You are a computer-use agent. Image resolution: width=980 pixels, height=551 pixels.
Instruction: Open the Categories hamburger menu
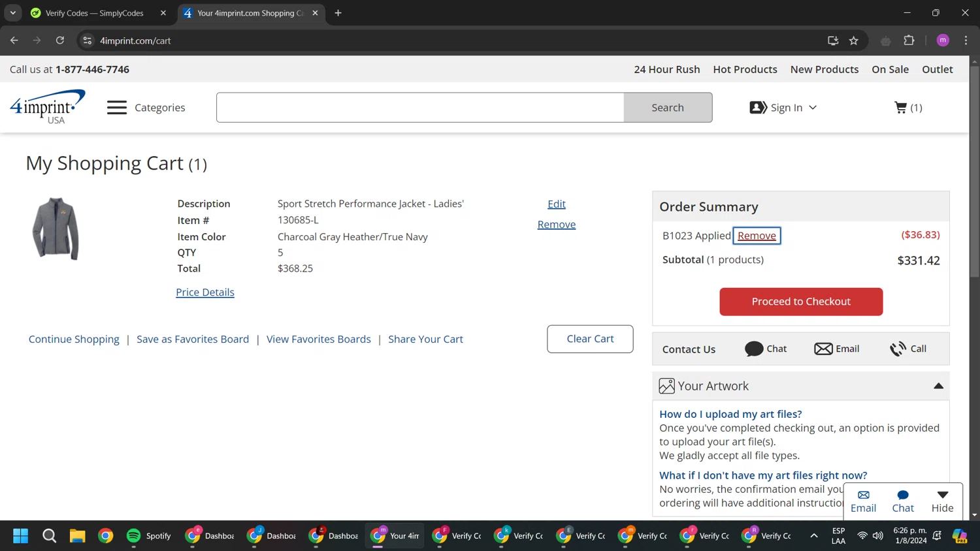click(117, 108)
